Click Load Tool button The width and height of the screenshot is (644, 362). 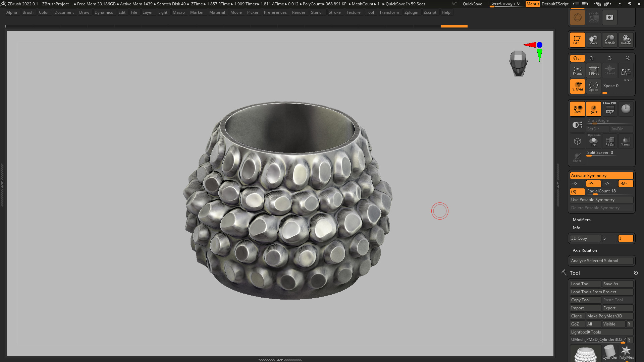585,284
